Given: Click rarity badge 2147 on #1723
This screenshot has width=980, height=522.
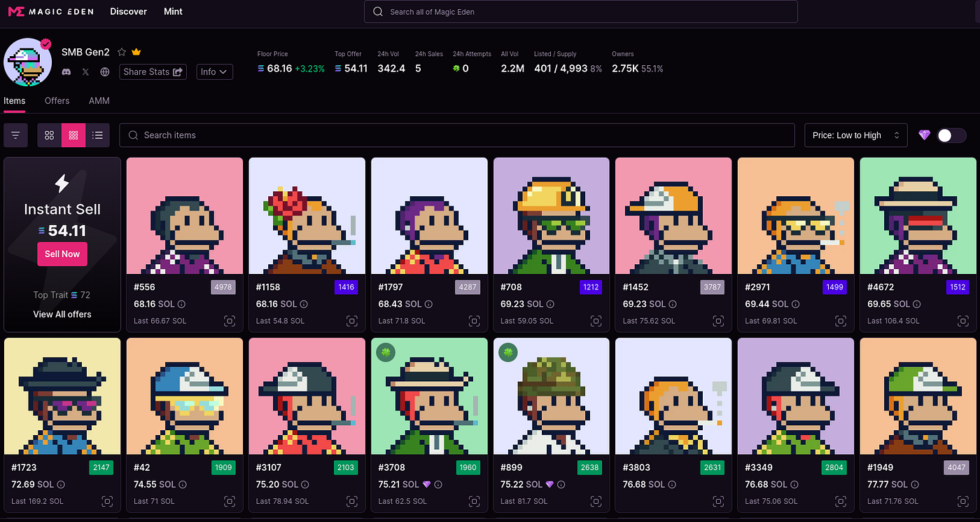Looking at the screenshot, I should [x=101, y=467].
